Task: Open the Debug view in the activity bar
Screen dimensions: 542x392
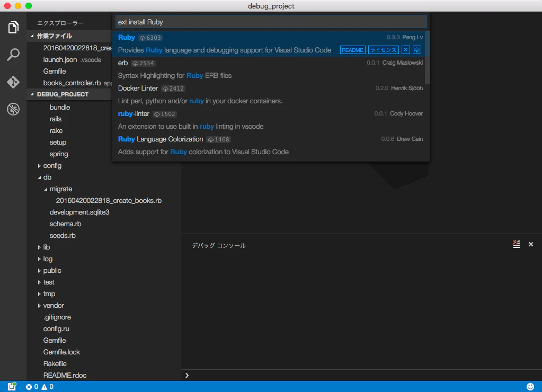Action: 13,109
